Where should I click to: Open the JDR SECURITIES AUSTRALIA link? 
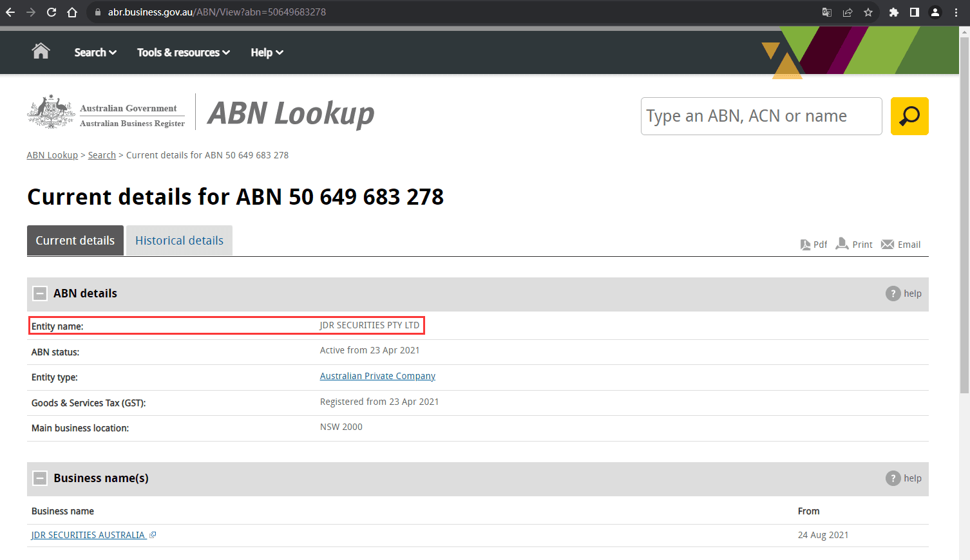coord(89,535)
